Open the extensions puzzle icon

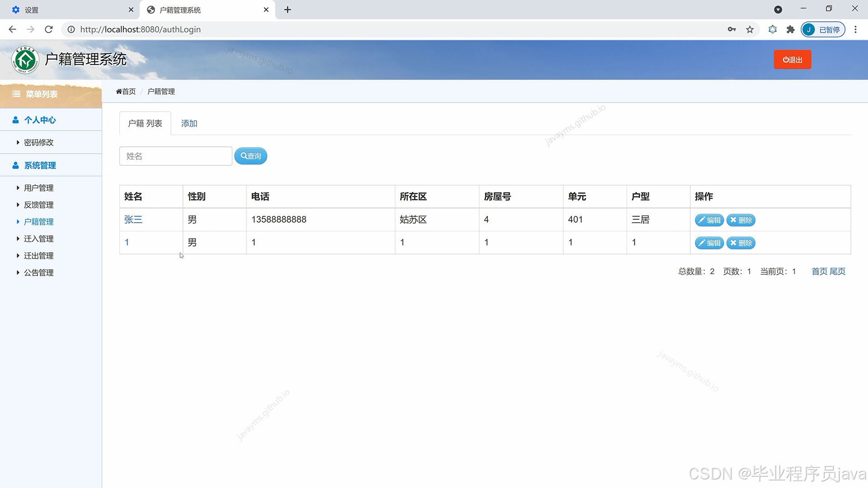790,29
